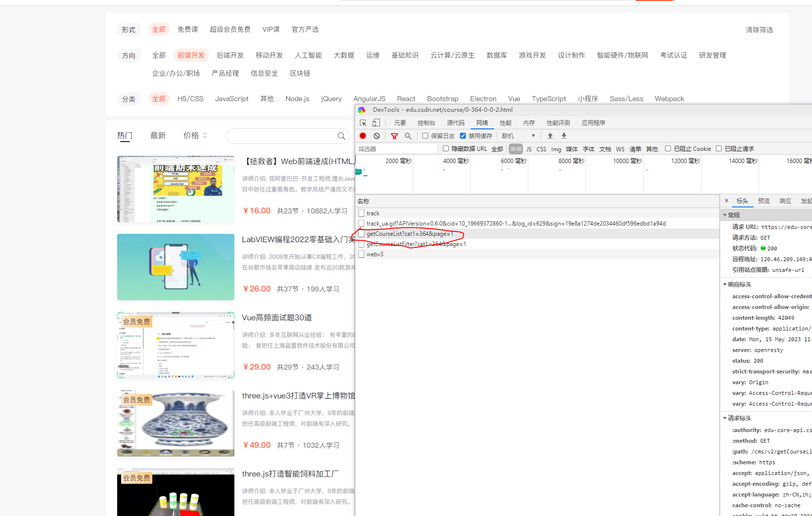Show the 预览 tab of the request

click(x=764, y=201)
